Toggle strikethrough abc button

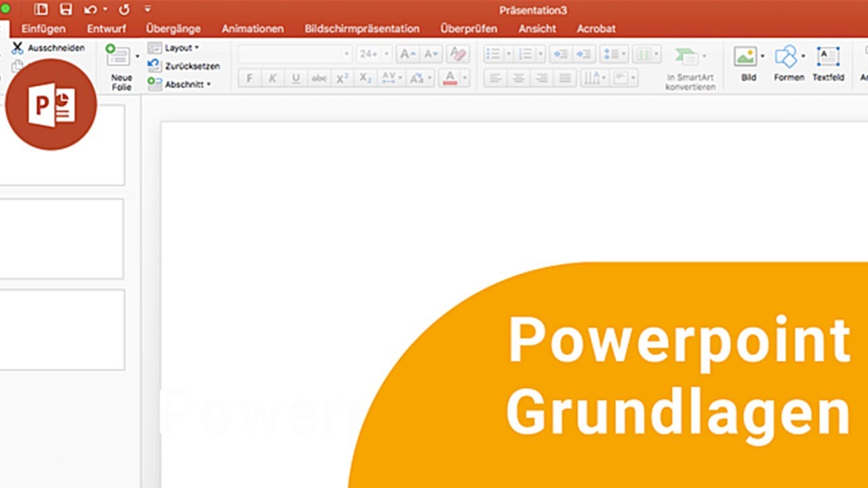pos(319,79)
